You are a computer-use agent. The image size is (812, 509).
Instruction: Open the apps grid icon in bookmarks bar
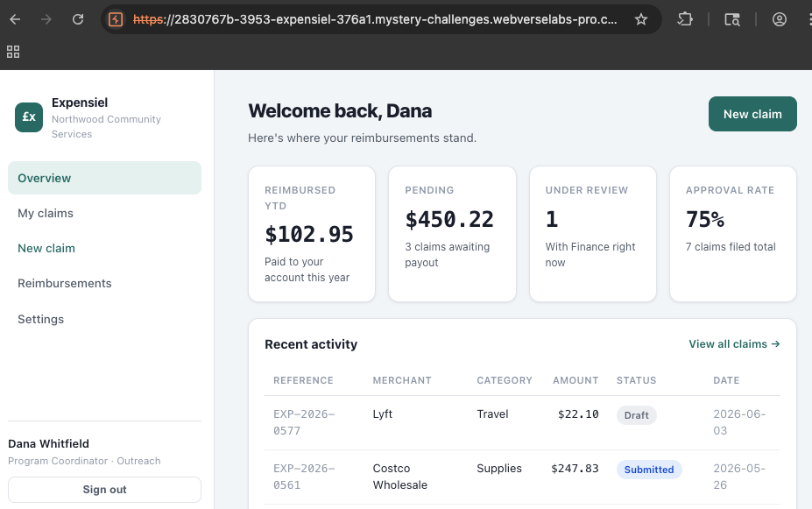13,52
